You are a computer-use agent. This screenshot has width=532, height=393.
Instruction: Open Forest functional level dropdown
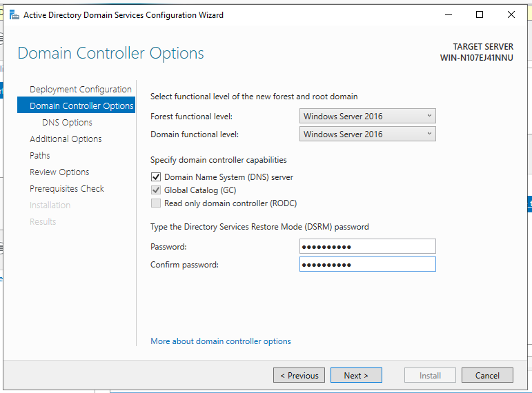(367, 117)
